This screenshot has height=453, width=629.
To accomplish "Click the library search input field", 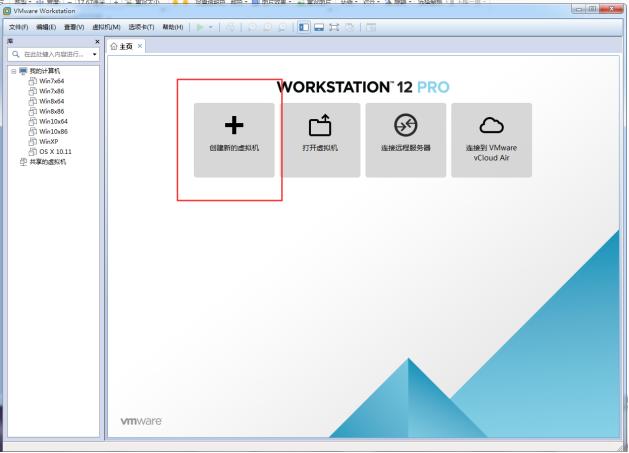I will click(x=53, y=54).
